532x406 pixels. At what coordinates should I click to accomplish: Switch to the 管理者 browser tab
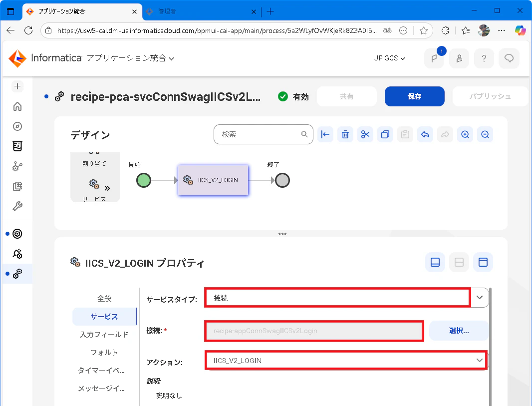tap(202, 11)
